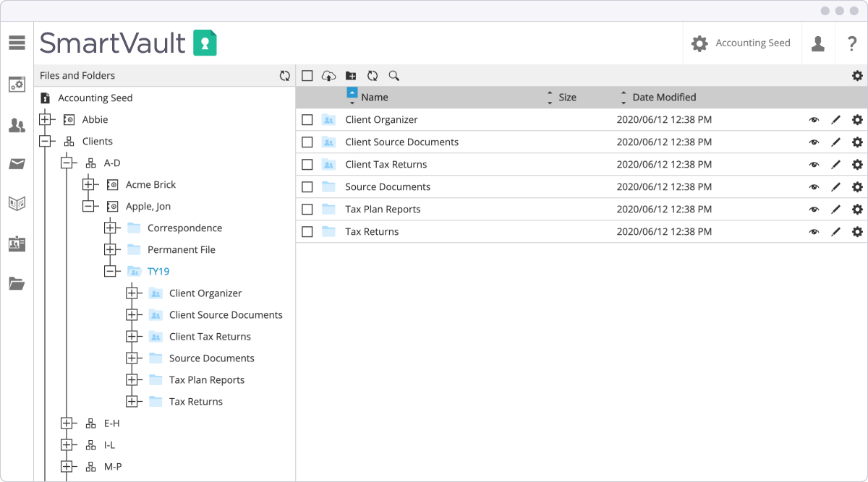This screenshot has width=868, height=482.
Task: Open the Accounting Seed settings menu
Action: [x=699, y=43]
